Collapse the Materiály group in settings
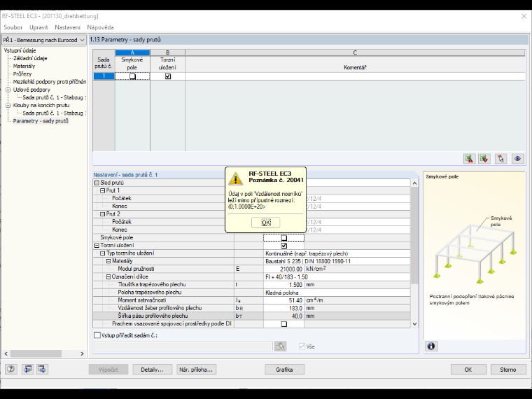This screenshot has height=399, width=532. (108, 261)
